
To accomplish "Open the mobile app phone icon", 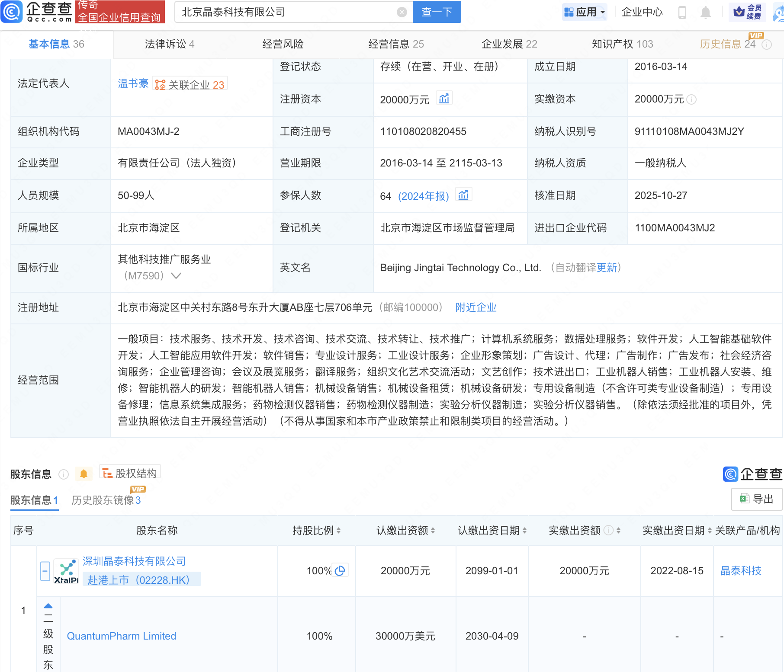I will 682,13.
